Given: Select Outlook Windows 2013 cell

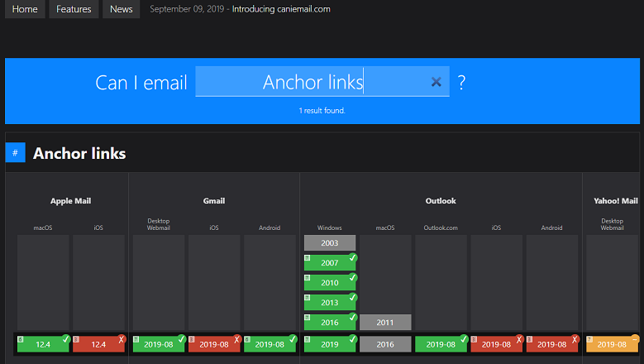Looking at the screenshot, I should (x=330, y=303).
